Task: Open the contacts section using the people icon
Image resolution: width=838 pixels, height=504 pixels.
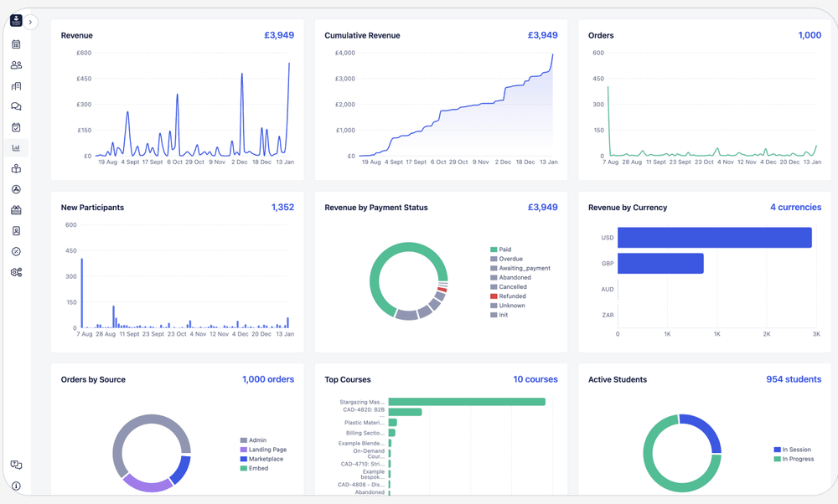Action: [x=15, y=64]
